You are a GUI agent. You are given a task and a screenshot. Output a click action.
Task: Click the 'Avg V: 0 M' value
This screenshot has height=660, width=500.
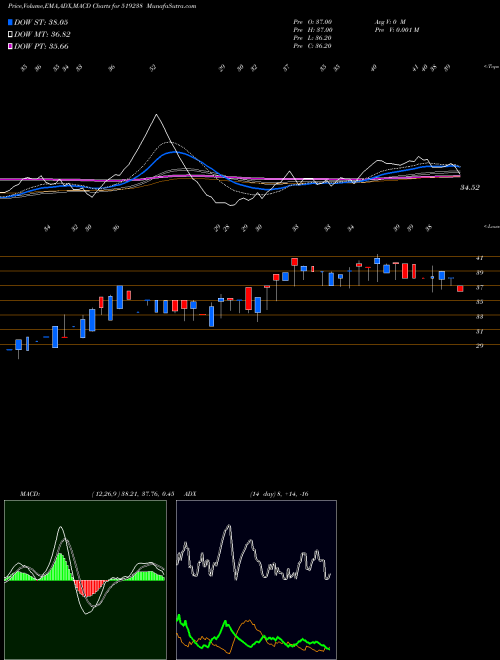click(390, 21)
